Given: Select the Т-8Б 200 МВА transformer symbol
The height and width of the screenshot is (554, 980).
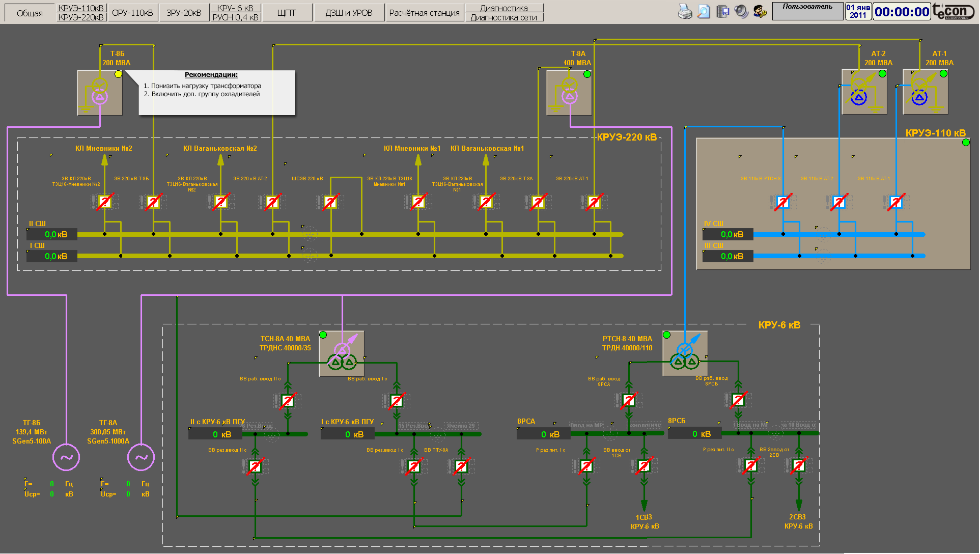Looking at the screenshot, I should pos(100,93).
